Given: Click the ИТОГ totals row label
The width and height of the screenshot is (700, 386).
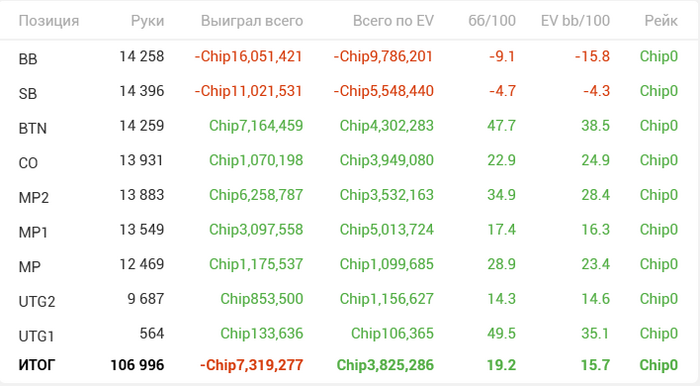Looking at the screenshot, I should [x=37, y=365].
